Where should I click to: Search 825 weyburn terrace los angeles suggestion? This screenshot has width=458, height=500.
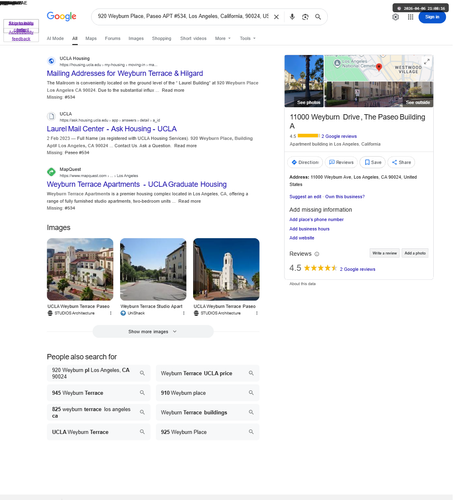[x=98, y=412]
